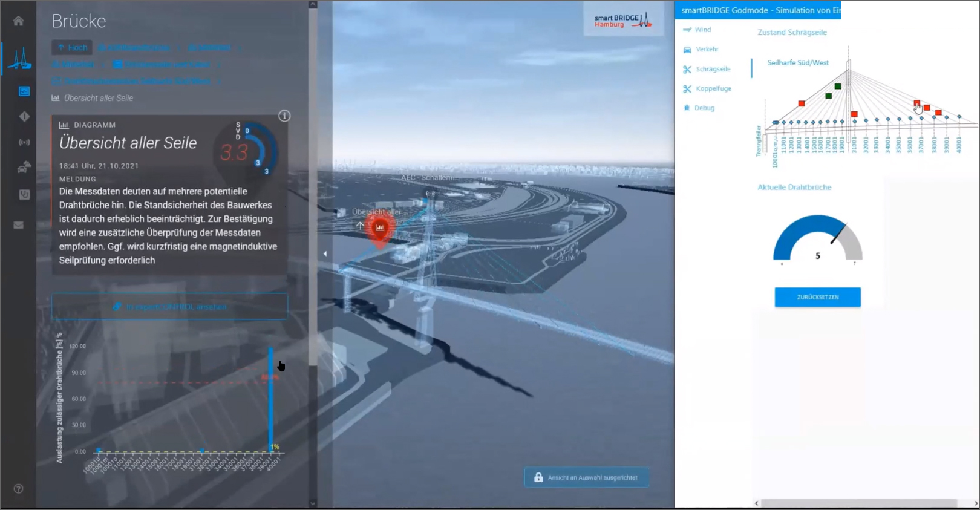Open the help question mark icon
Image resolution: width=980 pixels, height=510 pixels.
pyautogui.click(x=19, y=489)
